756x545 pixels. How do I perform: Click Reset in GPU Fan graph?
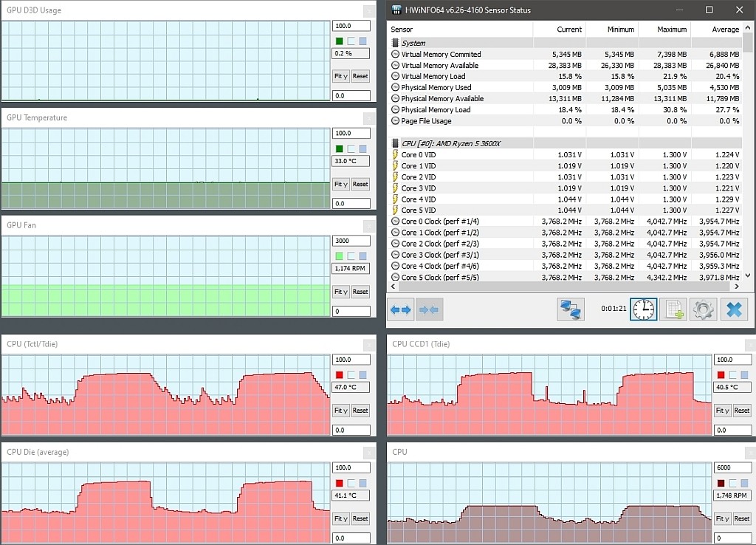pos(360,292)
